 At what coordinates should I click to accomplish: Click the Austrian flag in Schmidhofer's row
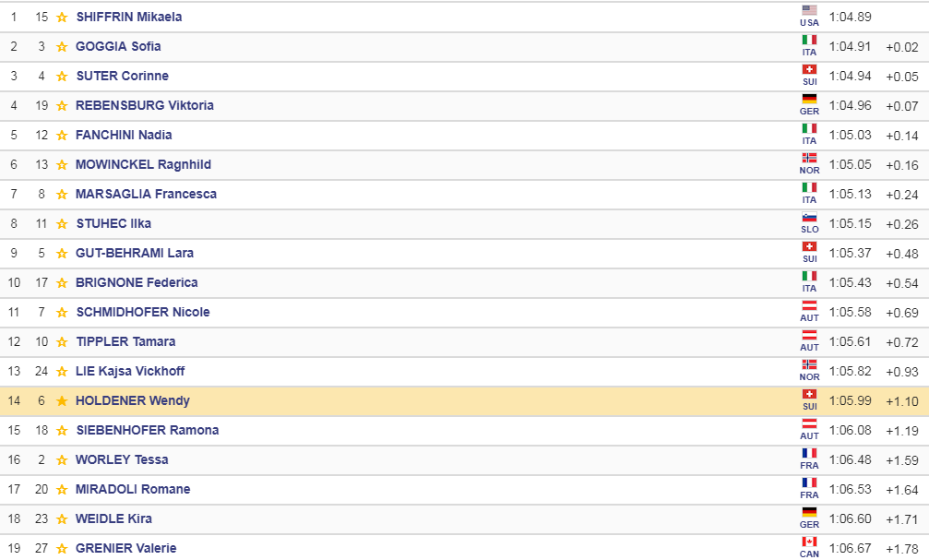(809, 306)
